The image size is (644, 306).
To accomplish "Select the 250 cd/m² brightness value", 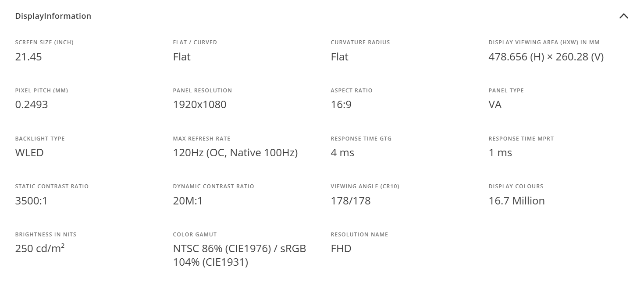I will pyautogui.click(x=40, y=249).
